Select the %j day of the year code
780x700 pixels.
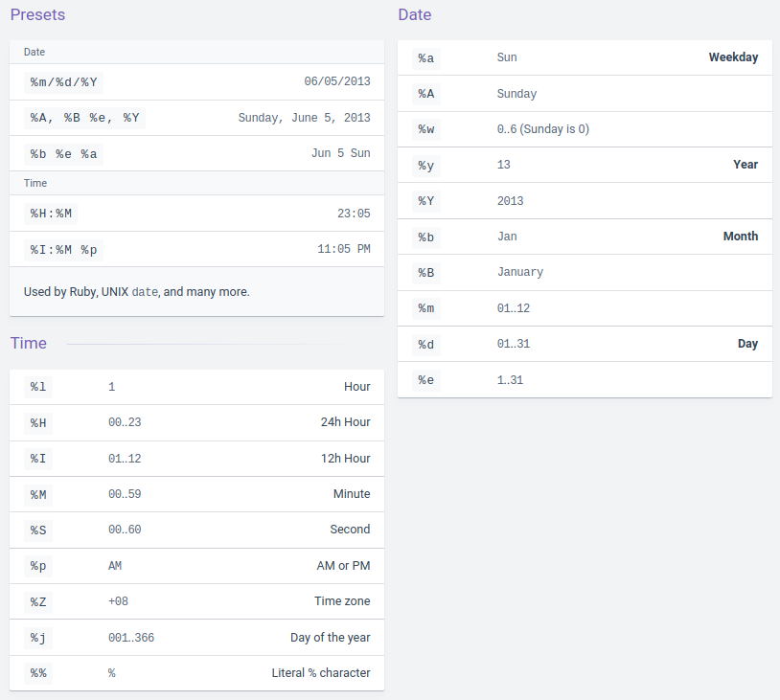[37, 638]
